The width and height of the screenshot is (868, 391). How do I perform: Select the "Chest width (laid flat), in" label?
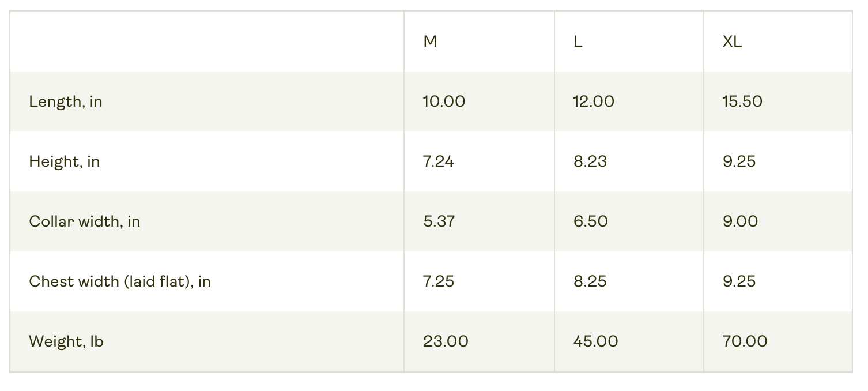[x=120, y=281]
